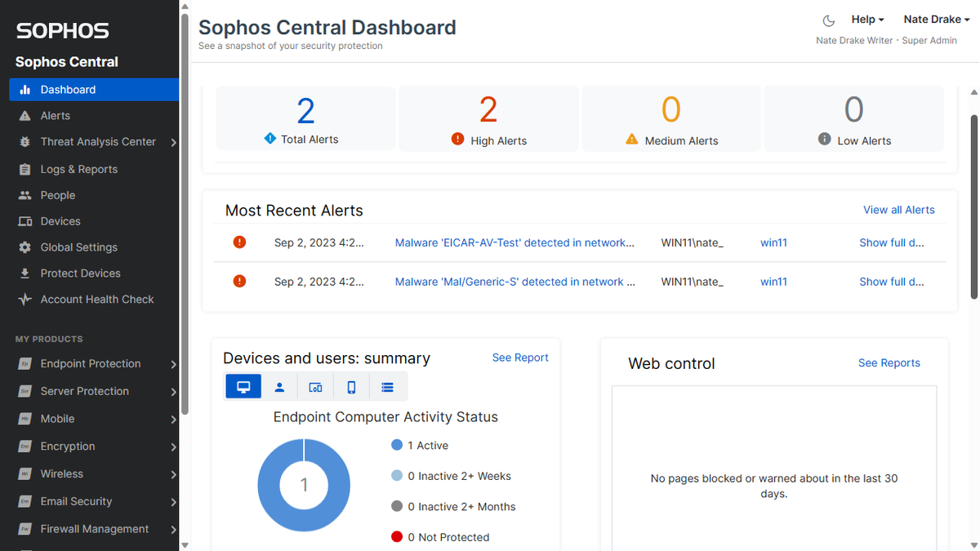Select Threat Analysis Center from sidebar
Viewport: 980px width, 551px height.
[97, 141]
